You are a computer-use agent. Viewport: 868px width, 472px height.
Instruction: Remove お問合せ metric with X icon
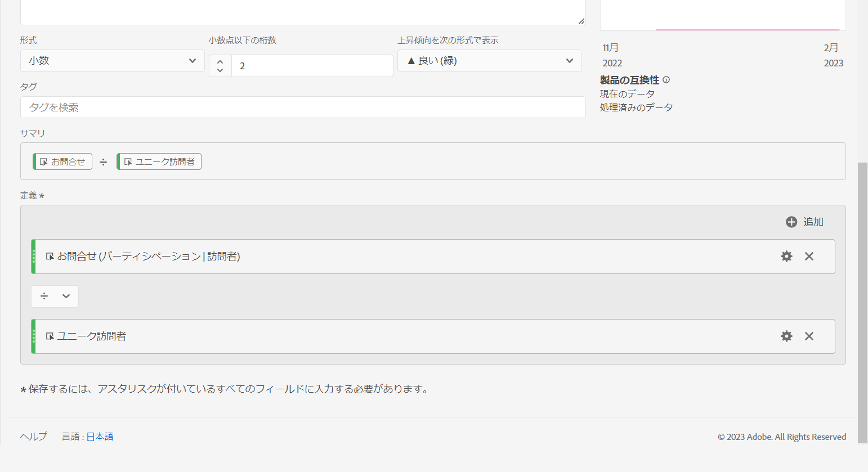pyautogui.click(x=809, y=257)
